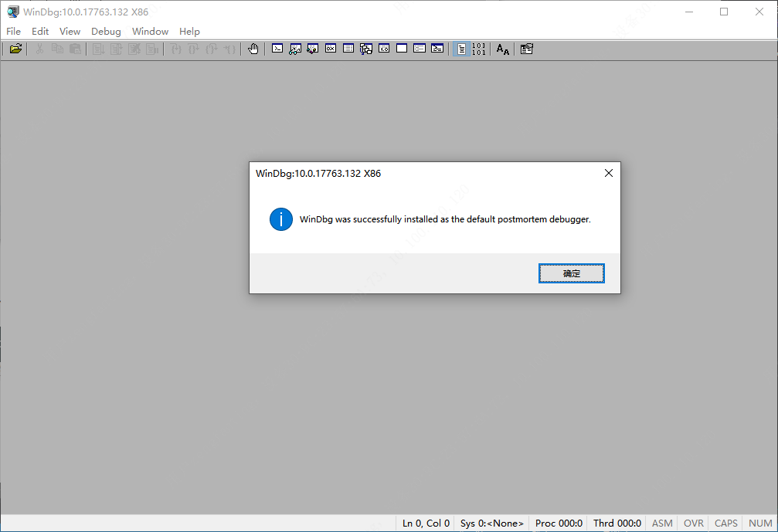Click the Paste clipboard icon in toolbar
The width and height of the screenshot is (778, 532).
(x=76, y=49)
